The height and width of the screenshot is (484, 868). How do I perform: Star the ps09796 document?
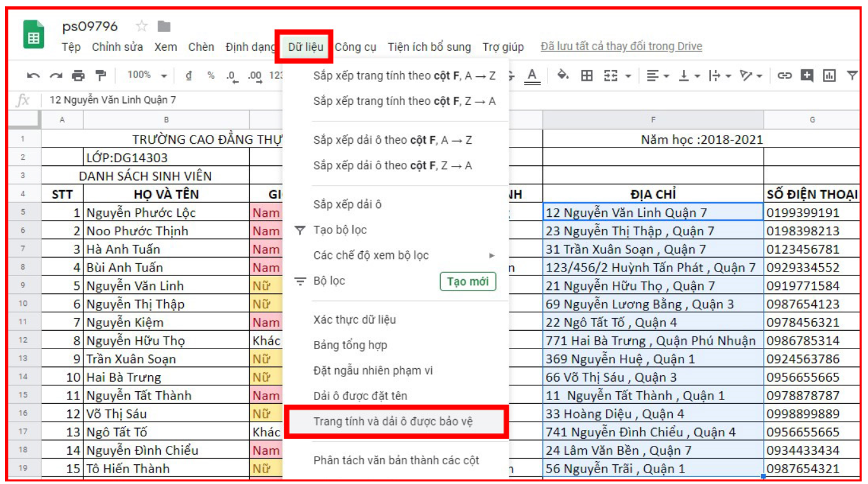[142, 26]
